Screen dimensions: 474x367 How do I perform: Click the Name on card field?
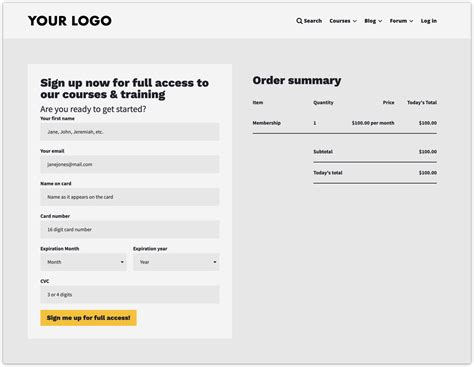click(130, 197)
